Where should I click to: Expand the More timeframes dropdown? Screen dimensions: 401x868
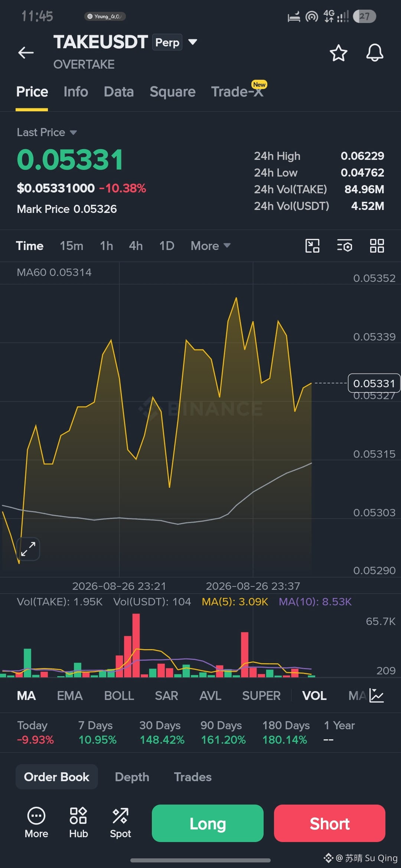211,246
